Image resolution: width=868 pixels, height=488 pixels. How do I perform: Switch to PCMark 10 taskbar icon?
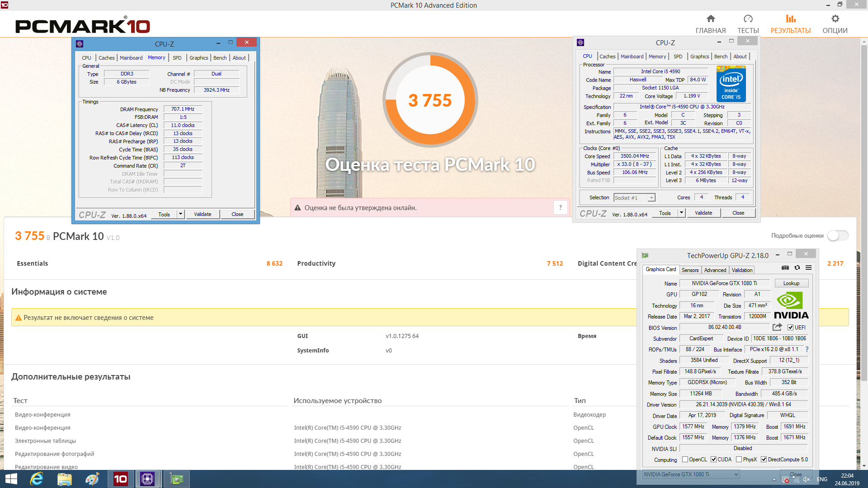(120, 479)
